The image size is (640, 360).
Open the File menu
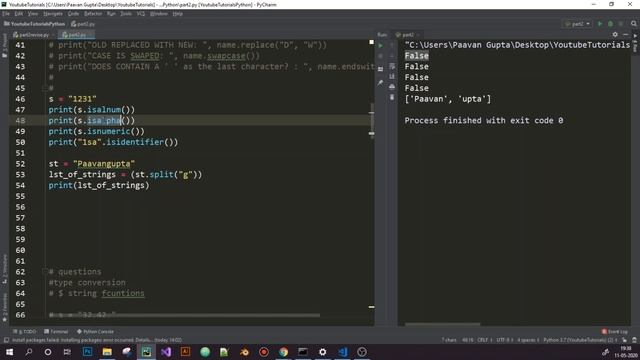coord(6,13)
